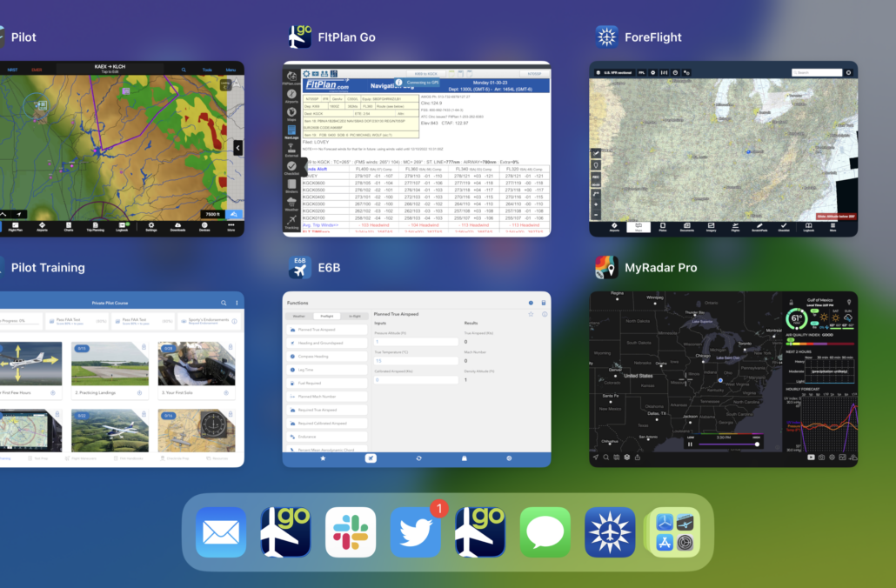Click NRST button in Pilot app
This screenshot has height=588, width=896.
(x=12, y=70)
